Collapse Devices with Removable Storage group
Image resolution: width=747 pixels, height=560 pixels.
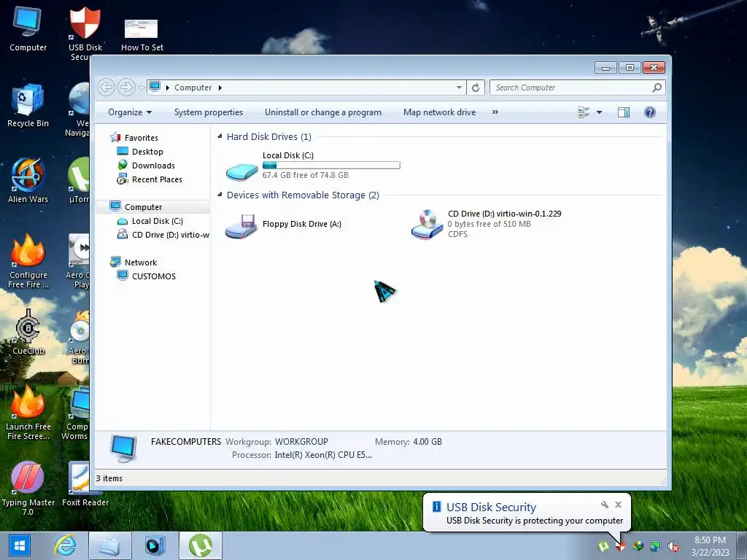[x=220, y=195]
